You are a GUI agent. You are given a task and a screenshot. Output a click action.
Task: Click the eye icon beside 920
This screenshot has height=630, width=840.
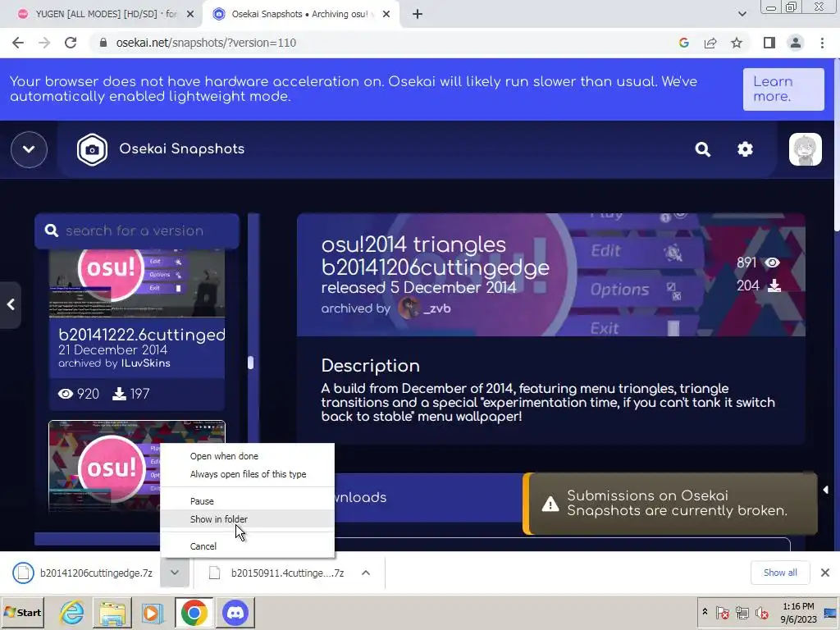[66, 395]
